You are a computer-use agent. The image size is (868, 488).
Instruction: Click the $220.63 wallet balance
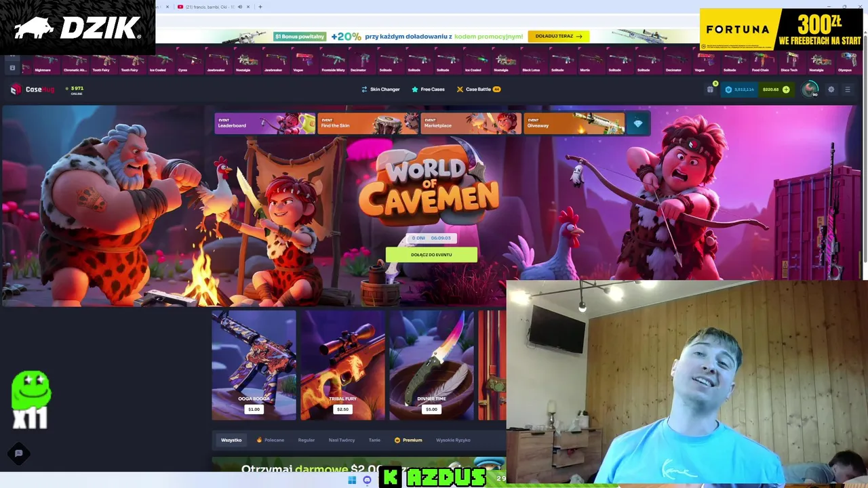(x=770, y=89)
